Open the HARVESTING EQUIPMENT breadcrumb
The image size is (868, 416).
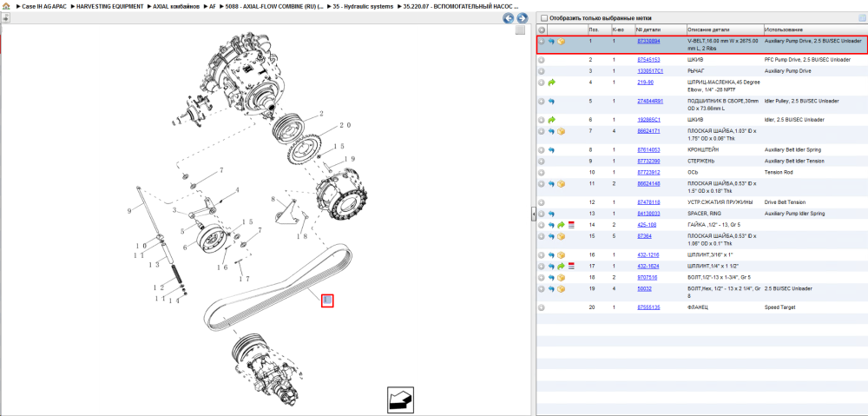tap(111, 6)
